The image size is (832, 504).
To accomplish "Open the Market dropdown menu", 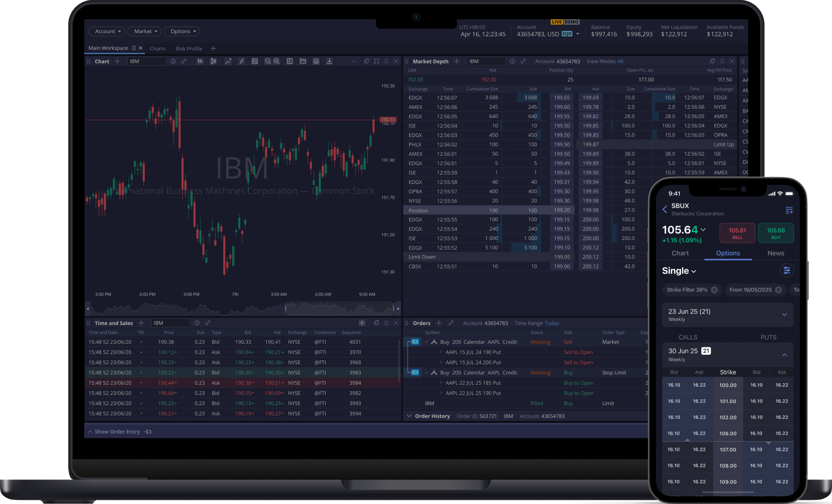I will 145,31.
